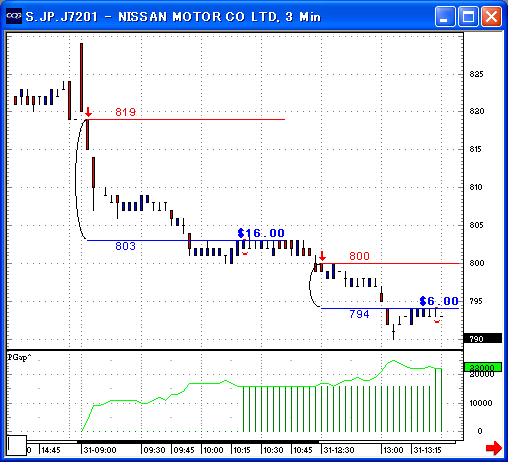Click the 14:45 time axis label

tap(51, 450)
